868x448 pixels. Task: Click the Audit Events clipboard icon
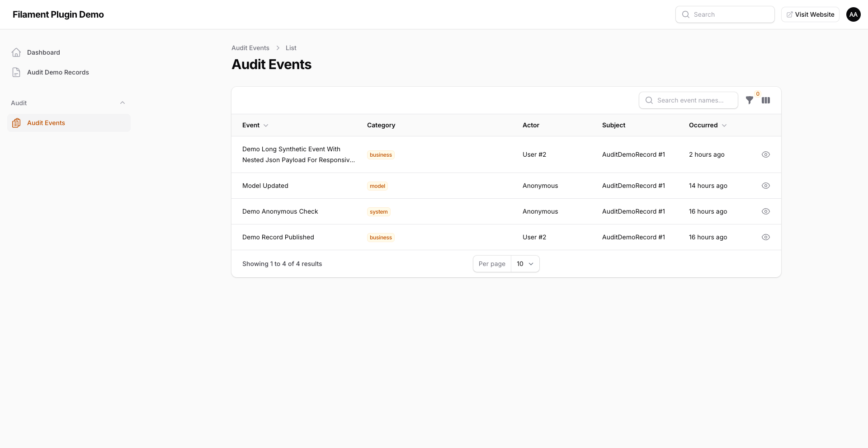[16, 123]
